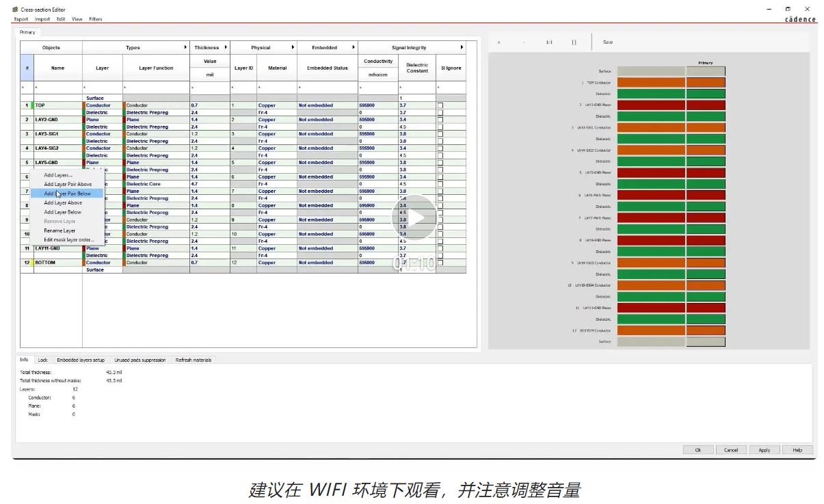
Task: Switch to the Lock tab
Action: [42, 360]
